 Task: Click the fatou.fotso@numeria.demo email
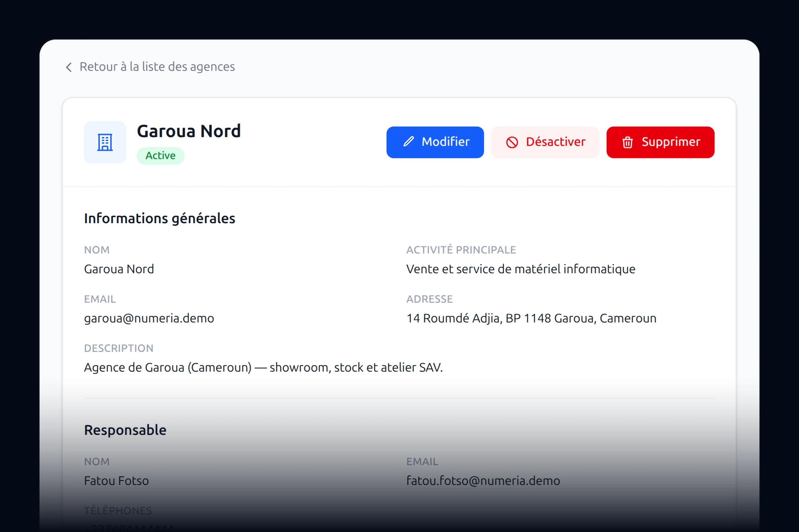[x=483, y=481]
